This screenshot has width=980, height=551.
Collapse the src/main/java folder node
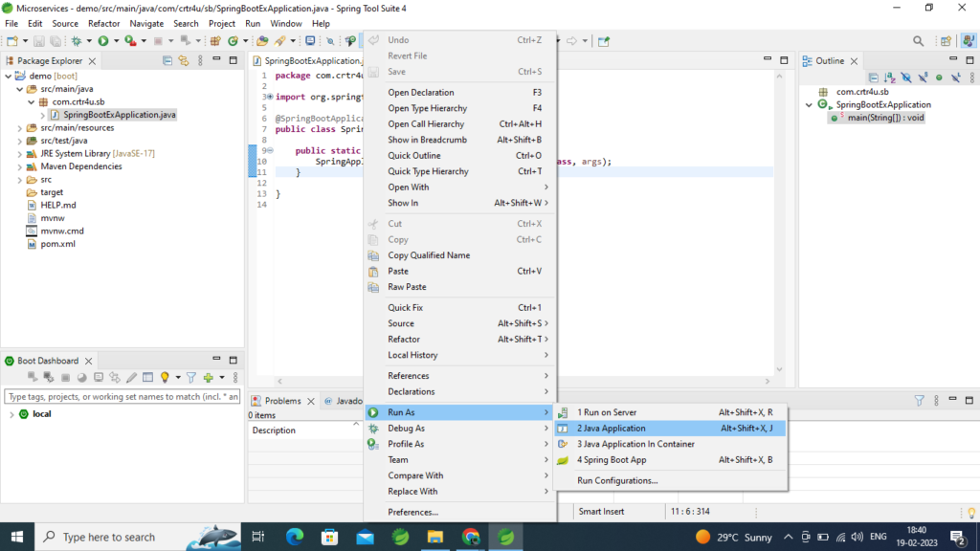point(20,89)
